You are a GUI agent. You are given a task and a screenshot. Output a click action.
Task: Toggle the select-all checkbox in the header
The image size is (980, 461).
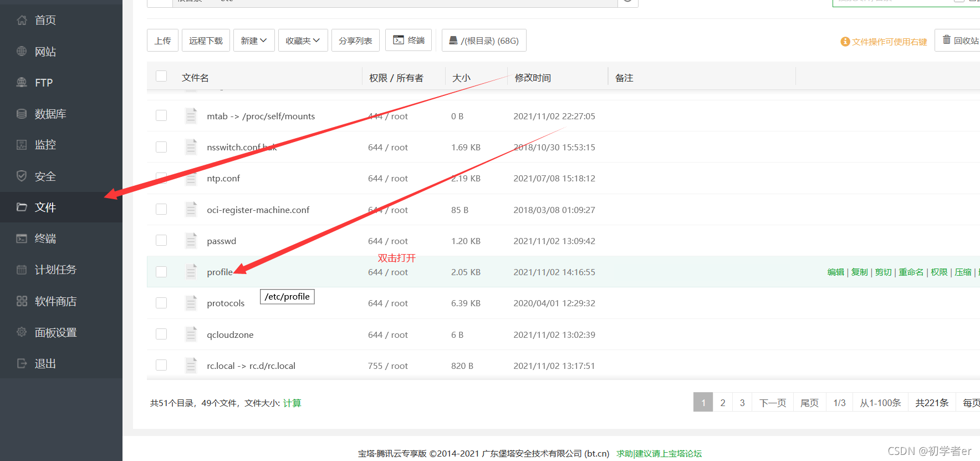pos(161,76)
